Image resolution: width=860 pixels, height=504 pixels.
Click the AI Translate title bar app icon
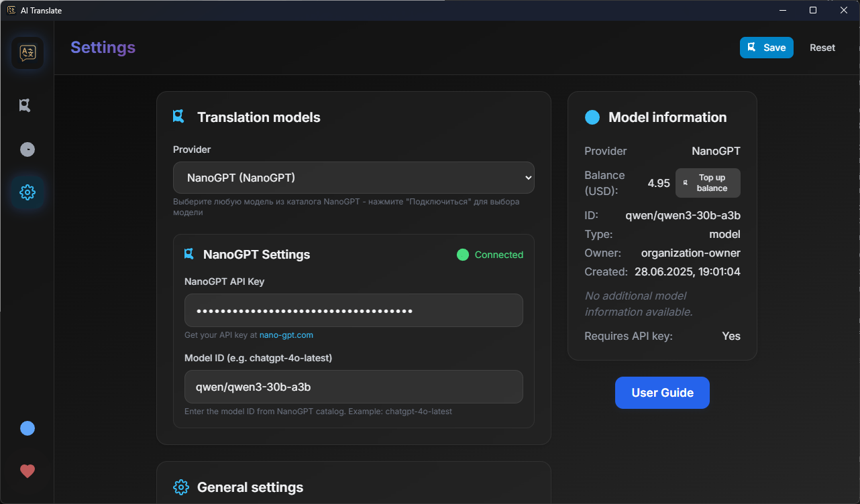11,10
